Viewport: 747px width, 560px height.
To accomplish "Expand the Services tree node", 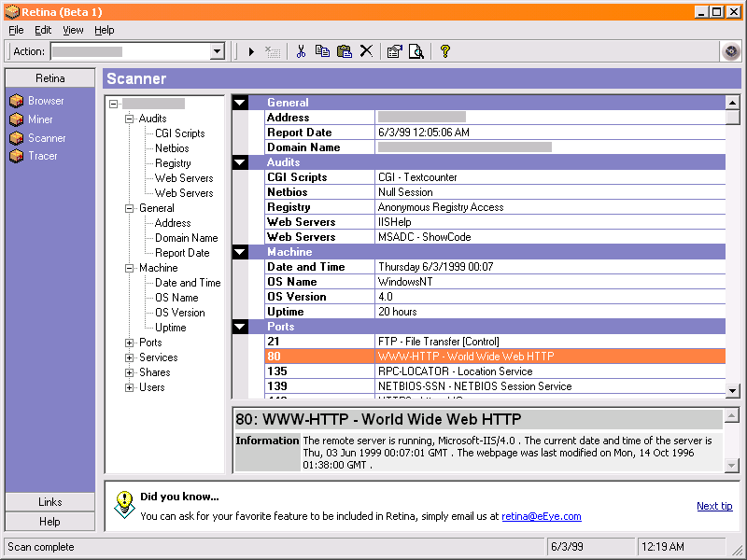I will tap(130, 357).
